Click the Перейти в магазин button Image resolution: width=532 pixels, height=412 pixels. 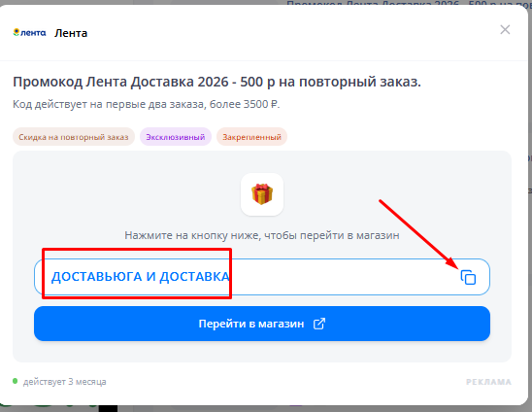coord(262,324)
